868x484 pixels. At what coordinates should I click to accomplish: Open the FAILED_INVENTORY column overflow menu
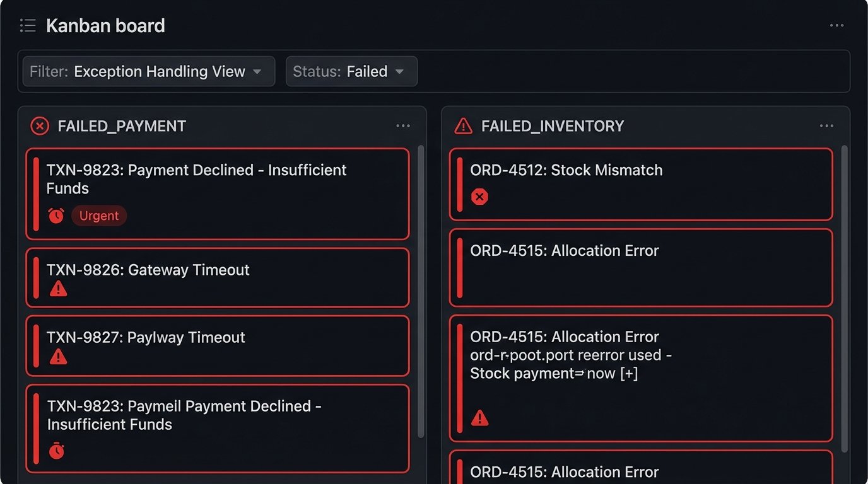[x=826, y=125]
